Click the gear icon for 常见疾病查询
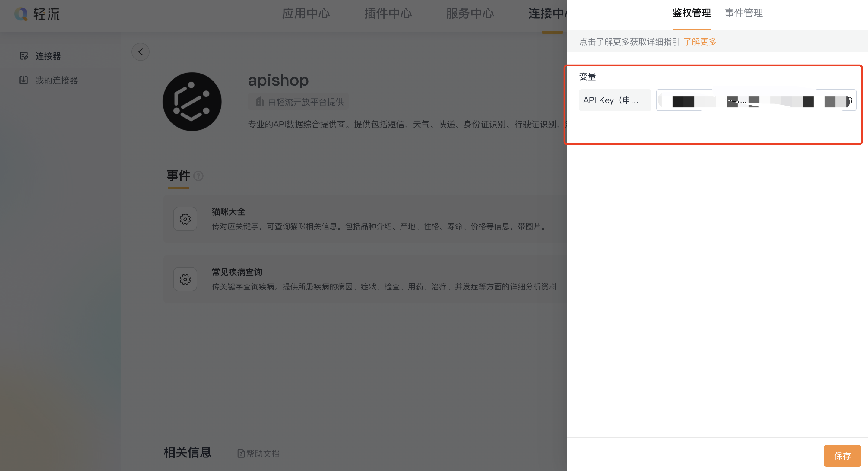Viewport: 868px width, 471px height. (185, 279)
